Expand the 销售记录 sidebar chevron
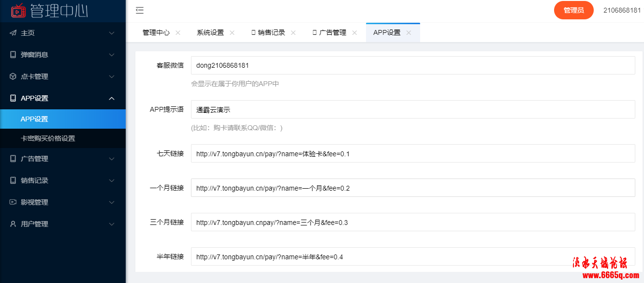The width and height of the screenshot is (644, 283). [112, 180]
